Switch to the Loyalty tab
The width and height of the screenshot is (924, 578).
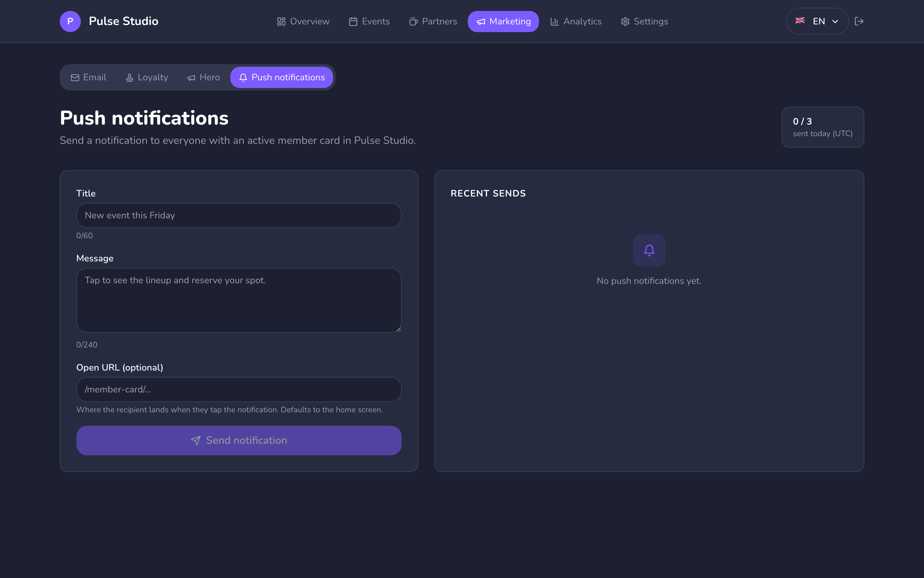click(147, 78)
